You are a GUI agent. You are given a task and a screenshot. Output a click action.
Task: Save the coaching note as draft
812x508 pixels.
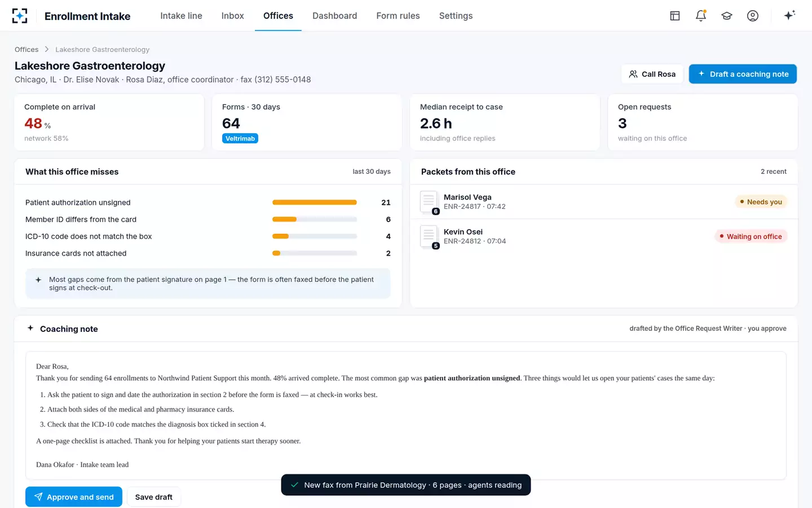click(x=154, y=497)
